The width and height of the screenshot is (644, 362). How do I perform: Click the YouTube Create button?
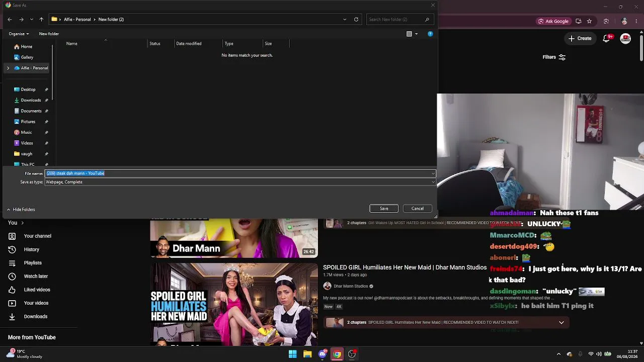click(580, 38)
